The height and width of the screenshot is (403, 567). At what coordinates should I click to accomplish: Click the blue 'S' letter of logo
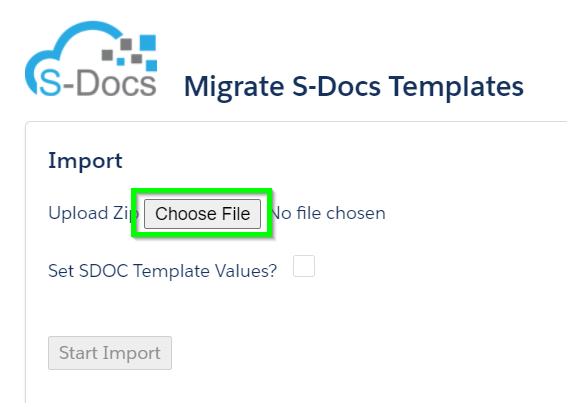point(50,83)
